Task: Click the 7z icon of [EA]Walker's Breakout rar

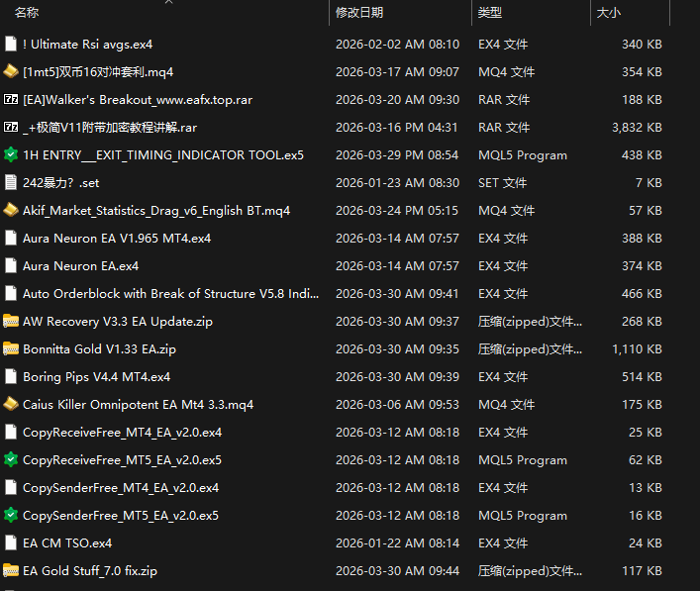Action: [x=11, y=99]
